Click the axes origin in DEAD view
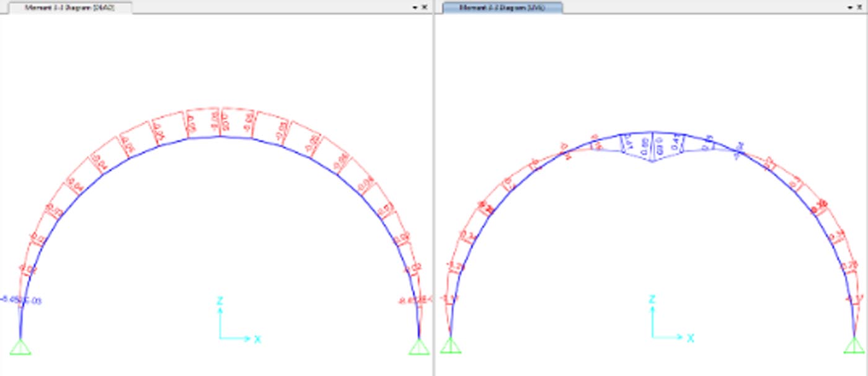 [220, 339]
